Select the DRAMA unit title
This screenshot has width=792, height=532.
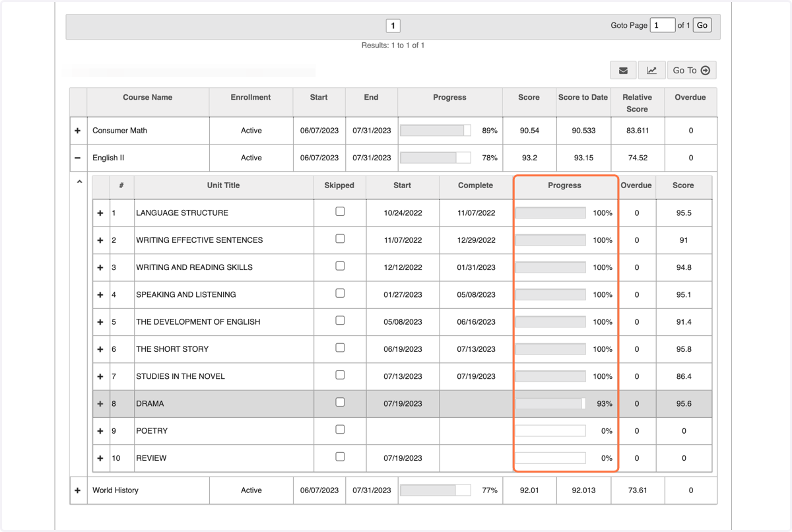150,404
